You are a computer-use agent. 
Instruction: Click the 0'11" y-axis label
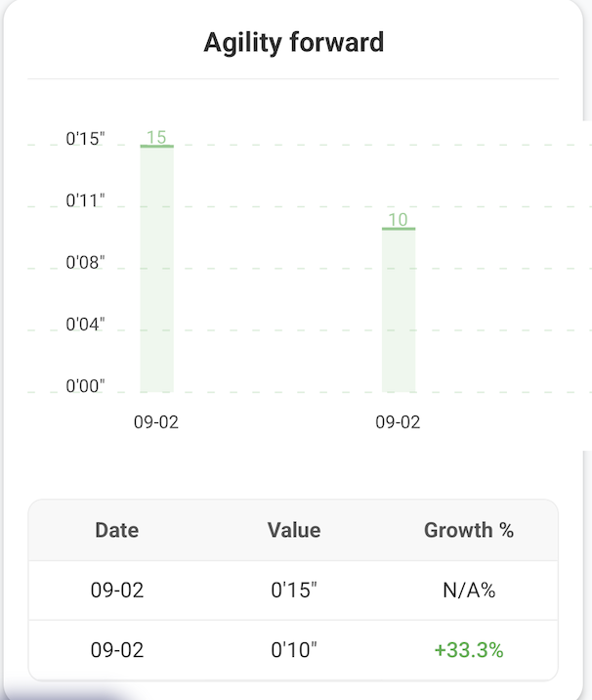pyautogui.click(x=85, y=200)
